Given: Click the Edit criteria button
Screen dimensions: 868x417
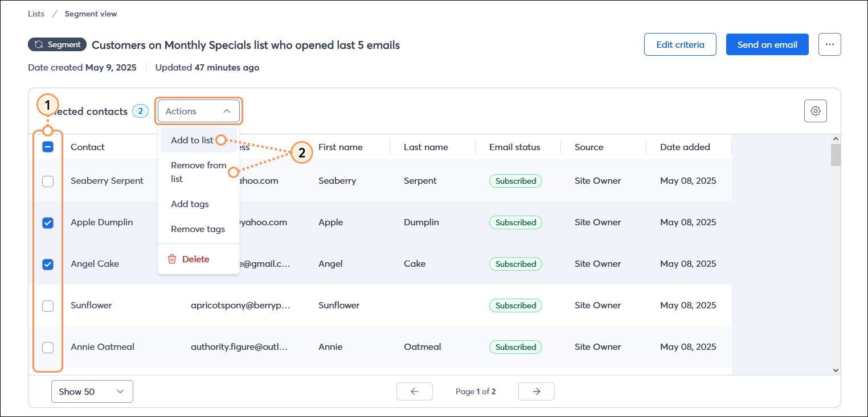Looking at the screenshot, I should pyautogui.click(x=680, y=44).
